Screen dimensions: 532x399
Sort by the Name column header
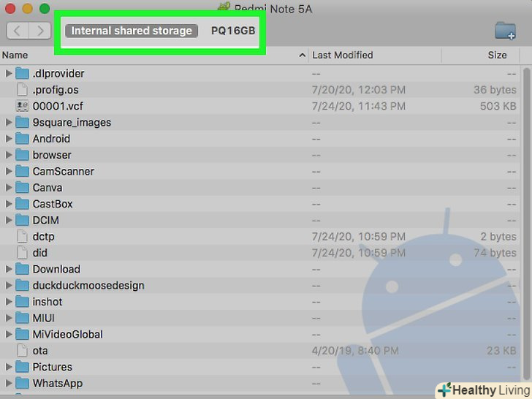pos(154,56)
